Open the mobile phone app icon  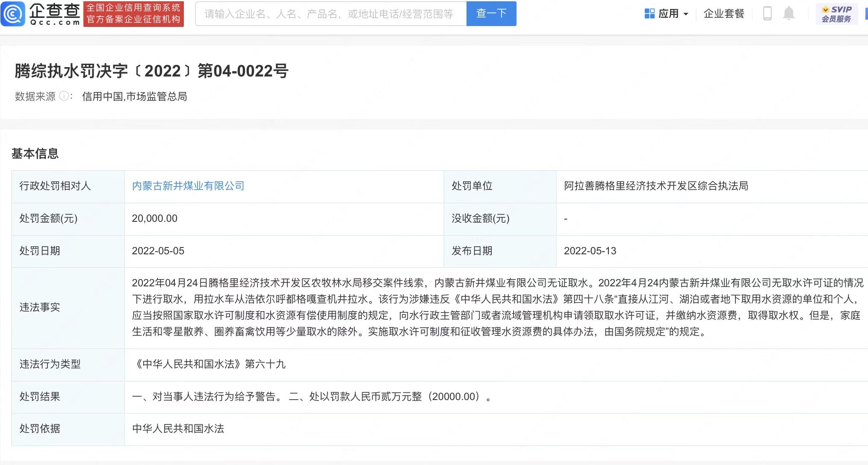click(768, 14)
